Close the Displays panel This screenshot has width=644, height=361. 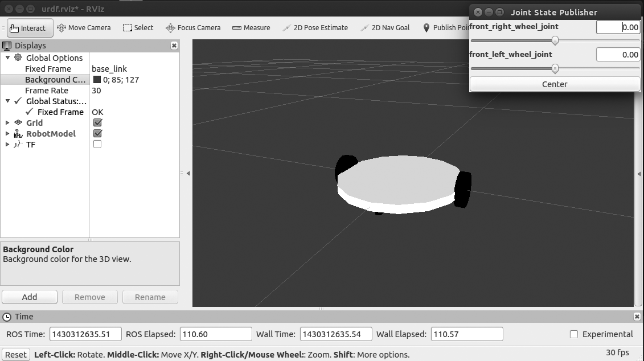tap(174, 46)
